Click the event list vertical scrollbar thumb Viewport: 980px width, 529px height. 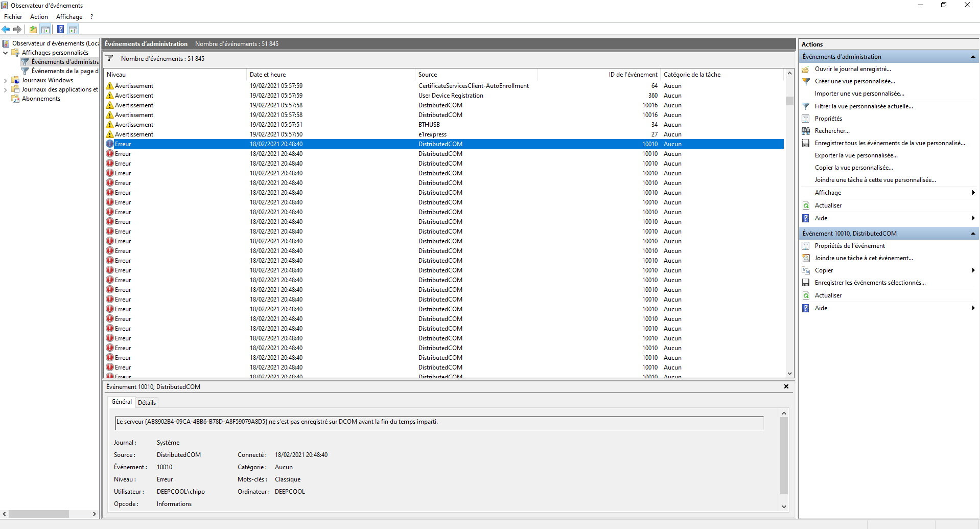click(789, 101)
